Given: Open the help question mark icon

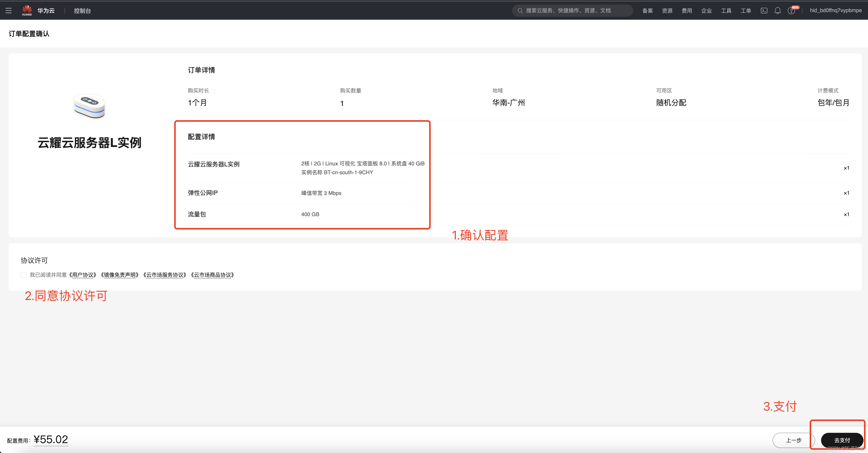Looking at the screenshot, I should (x=791, y=11).
